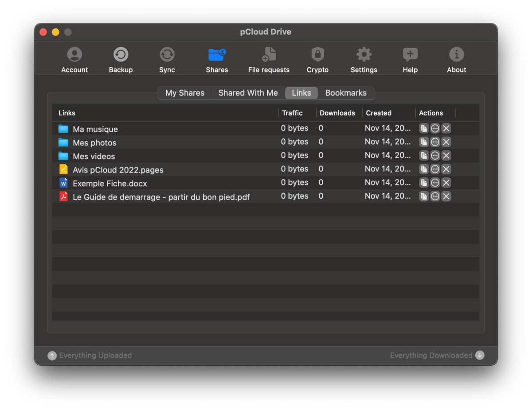This screenshot has width=532, height=411.
Task: Click the Word icon for Exemple Fiche
Action: pyautogui.click(x=63, y=183)
